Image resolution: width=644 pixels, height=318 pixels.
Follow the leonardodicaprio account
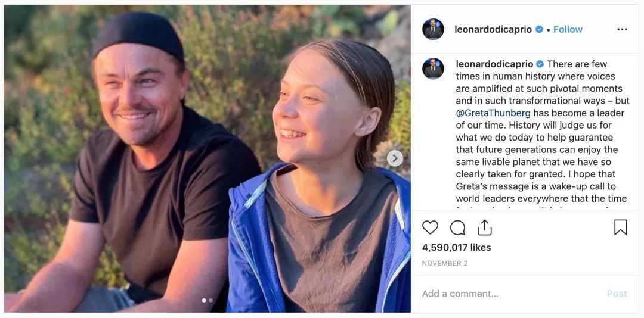(568, 29)
